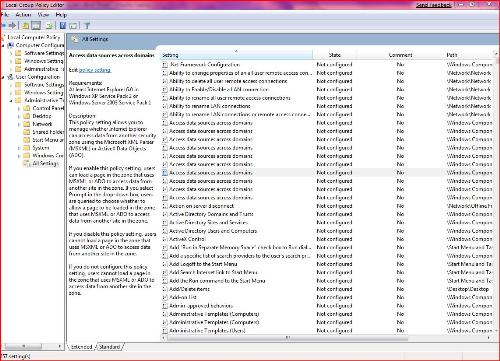
Task: Click the policy icon beside Action on server disconnect
Action: point(165,206)
